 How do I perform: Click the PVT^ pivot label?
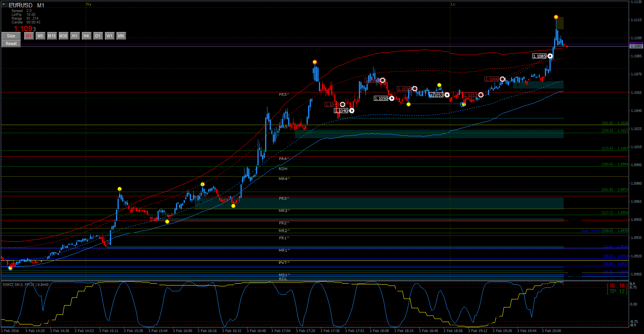[284, 263]
